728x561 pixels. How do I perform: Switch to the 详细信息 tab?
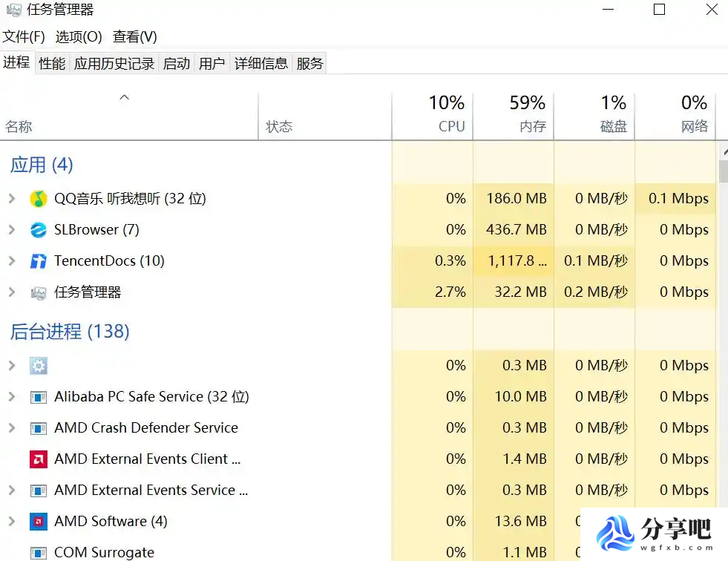click(x=261, y=63)
